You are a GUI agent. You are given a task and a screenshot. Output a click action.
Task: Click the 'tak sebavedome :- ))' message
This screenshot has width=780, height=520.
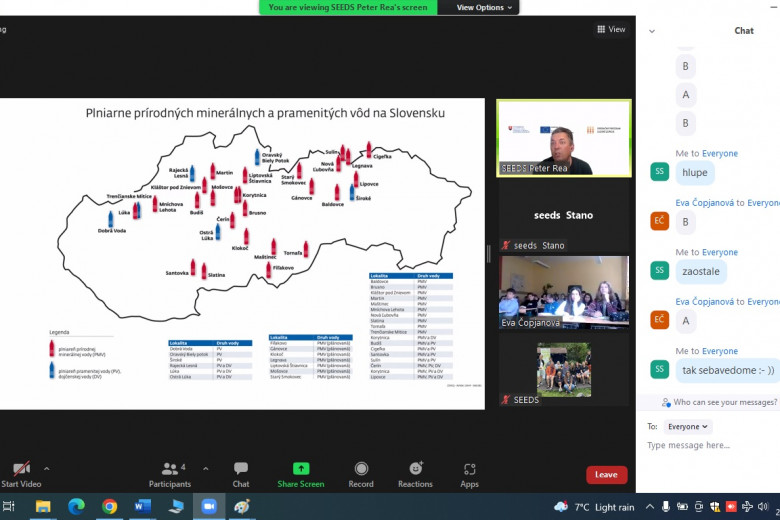(728, 370)
